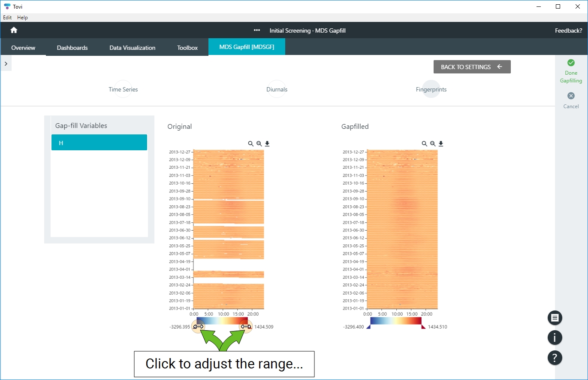Zoom out on the Gapfilled fingerprint plot
The width and height of the screenshot is (588, 380).
(x=433, y=144)
